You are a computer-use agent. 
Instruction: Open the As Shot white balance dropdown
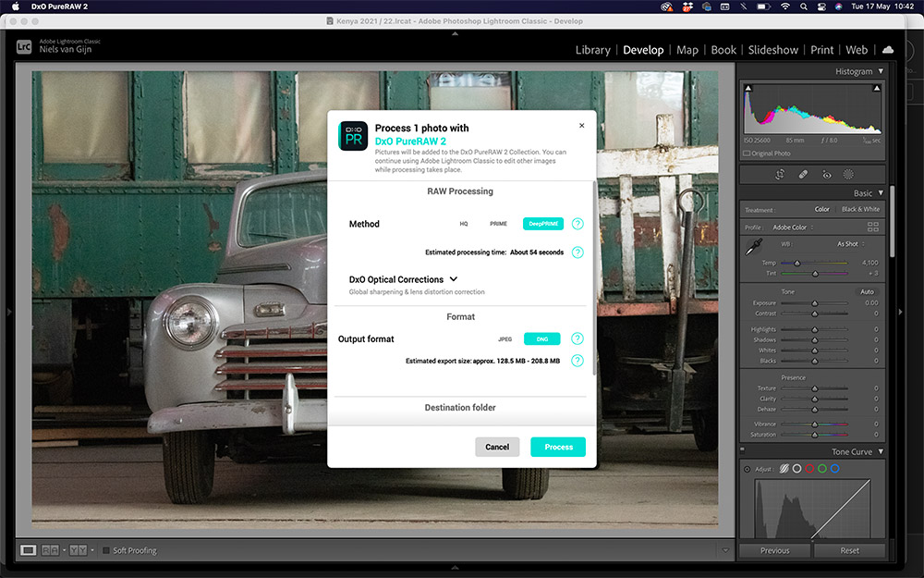pos(851,244)
